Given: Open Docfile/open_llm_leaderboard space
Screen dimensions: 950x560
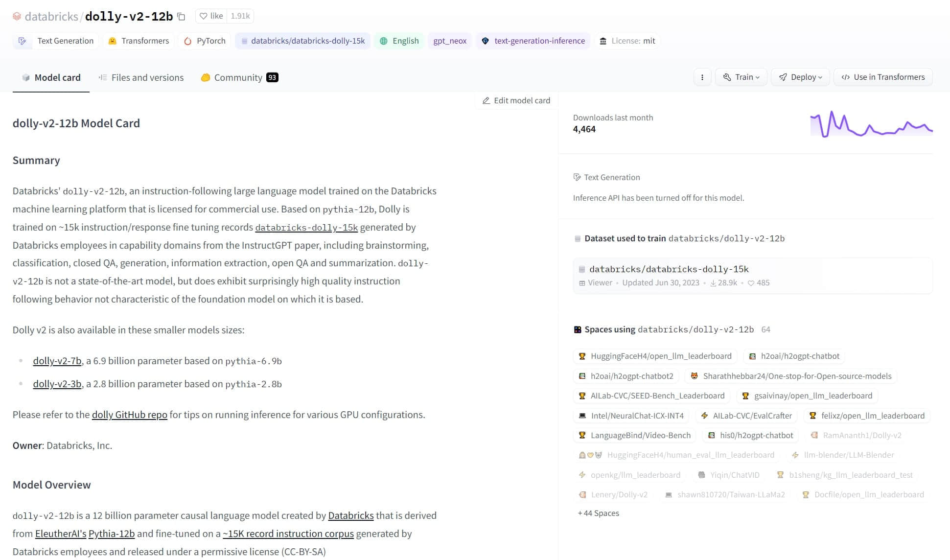Looking at the screenshot, I should [x=863, y=494].
